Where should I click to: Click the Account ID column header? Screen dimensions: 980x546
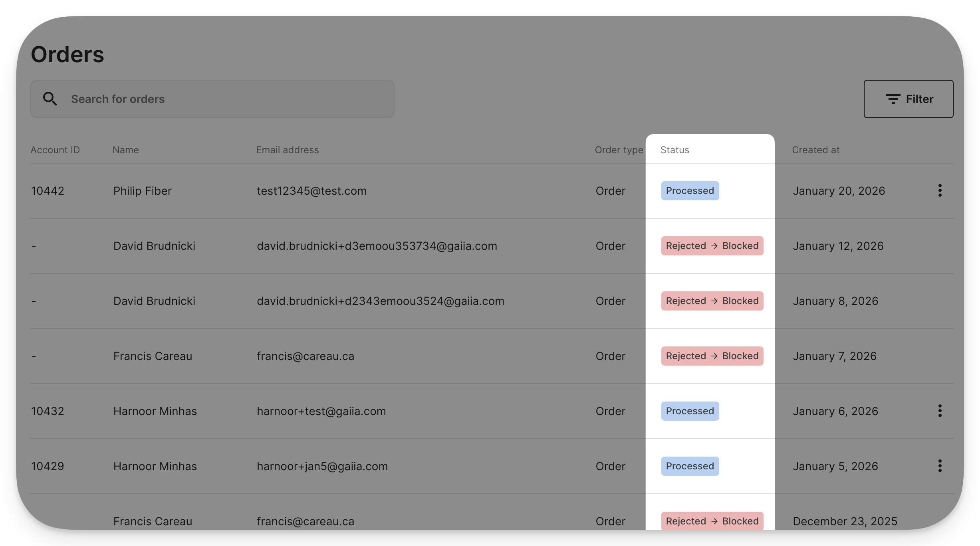coord(55,150)
